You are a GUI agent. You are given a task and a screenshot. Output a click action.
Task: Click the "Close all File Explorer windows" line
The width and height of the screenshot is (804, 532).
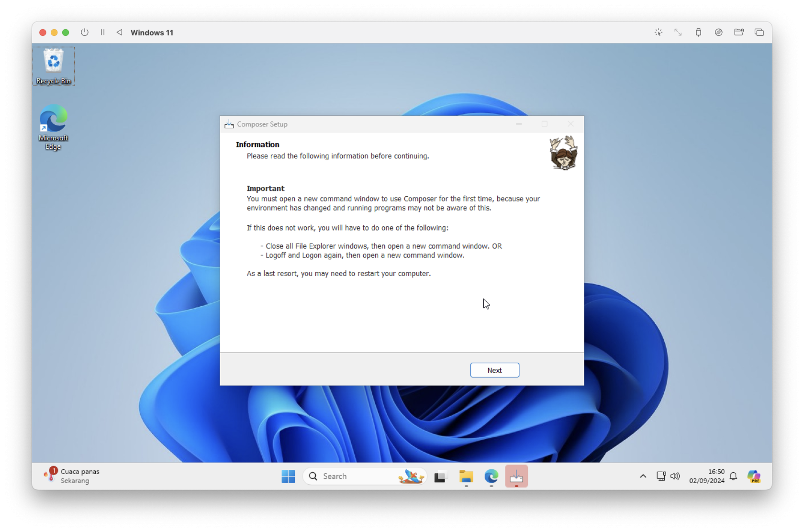pyautogui.click(x=381, y=246)
